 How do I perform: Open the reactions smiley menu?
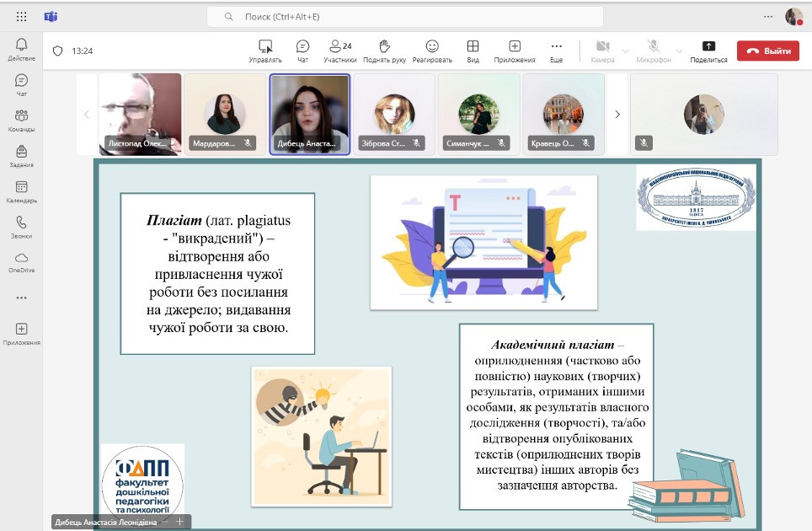(x=432, y=50)
